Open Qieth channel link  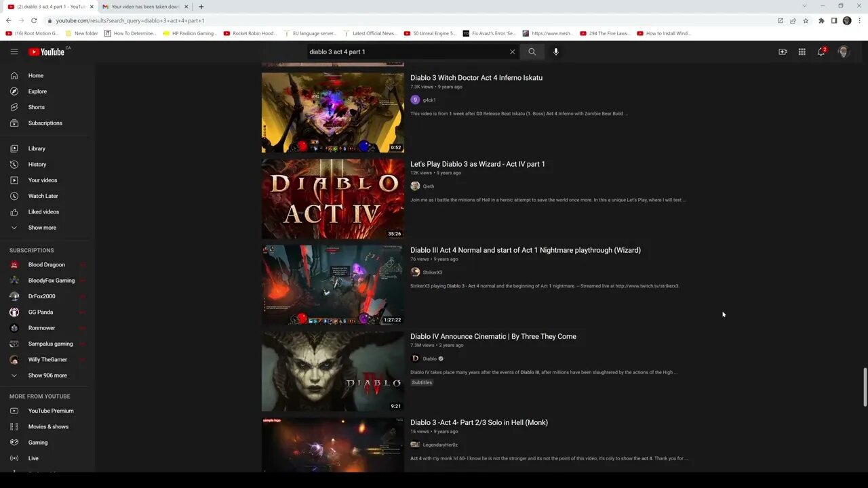[x=429, y=186]
